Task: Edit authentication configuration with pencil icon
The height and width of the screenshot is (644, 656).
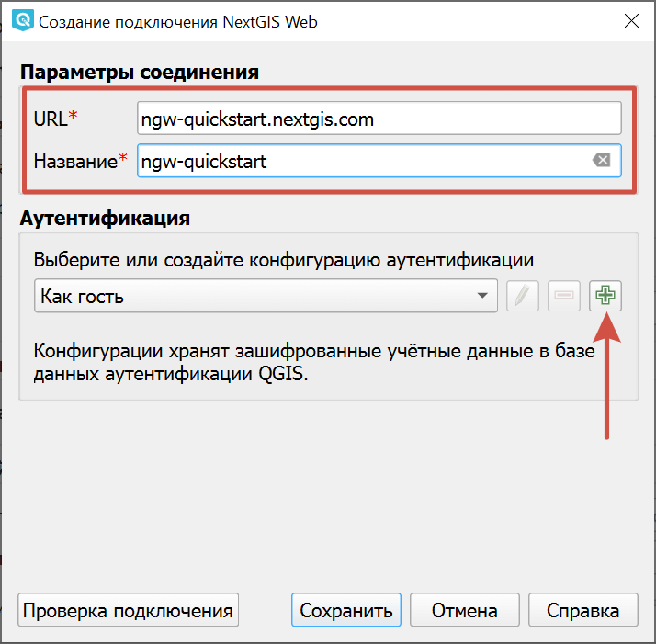Action: [x=523, y=296]
